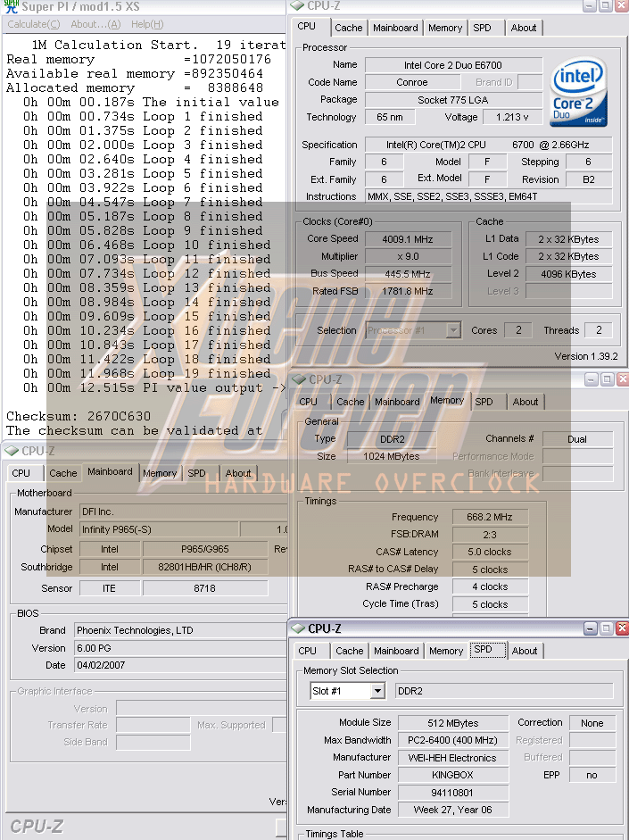Image resolution: width=629 pixels, height=840 pixels.
Task: Click the BIOS Brand 'Phoenix Technologies, LTD'
Action: (x=181, y=630)
